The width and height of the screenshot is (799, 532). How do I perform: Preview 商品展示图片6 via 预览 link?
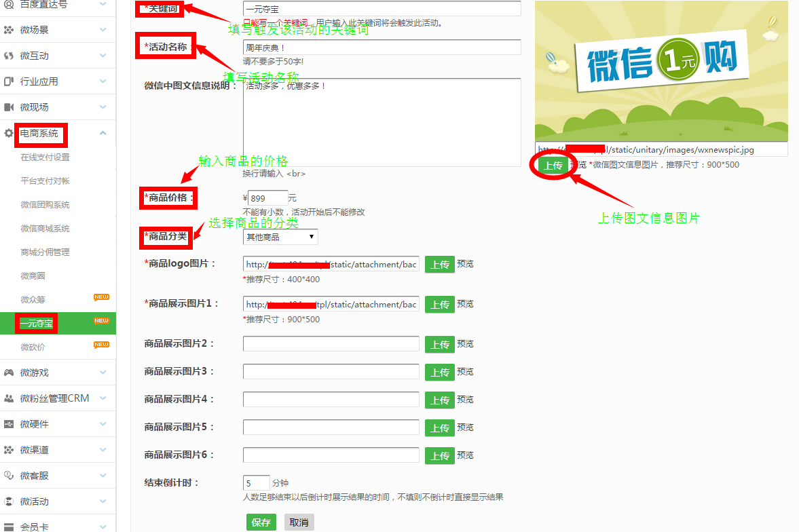coord(465,455)
